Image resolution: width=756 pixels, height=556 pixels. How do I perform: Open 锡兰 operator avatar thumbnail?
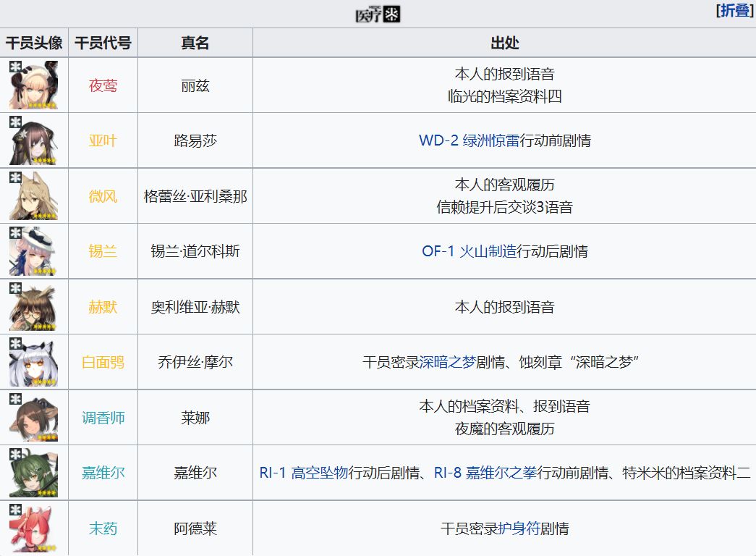[34, 251]
